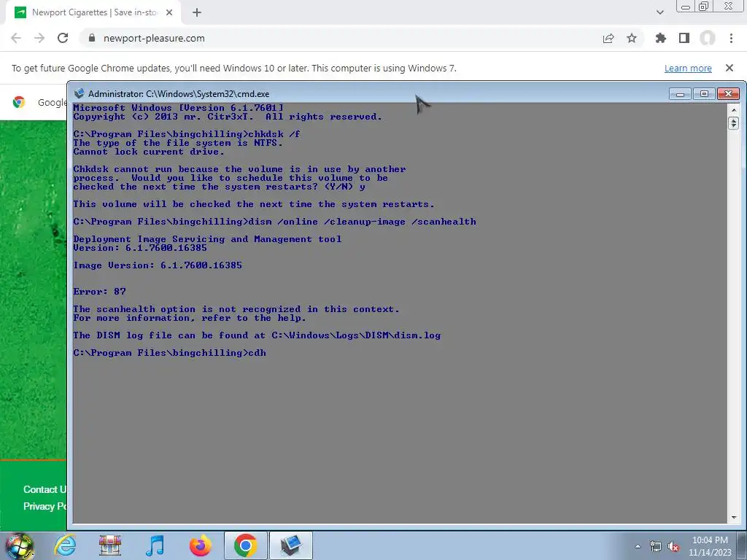Image resolution: width=747 pixels, height=560 pixels.
Task: Launch Firefox from the taskbar
Action: (x=200, y=545)
